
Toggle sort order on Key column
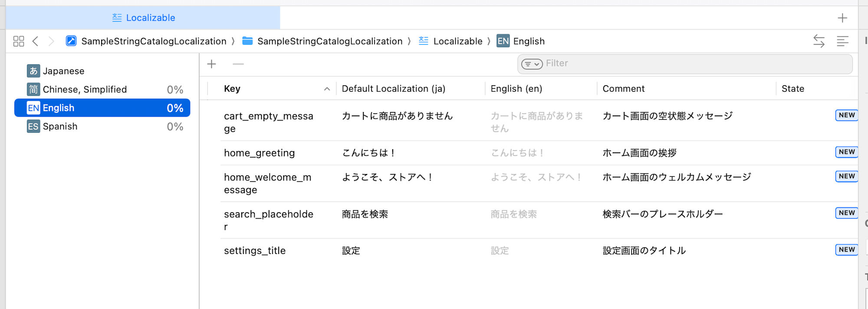point(327,89)
